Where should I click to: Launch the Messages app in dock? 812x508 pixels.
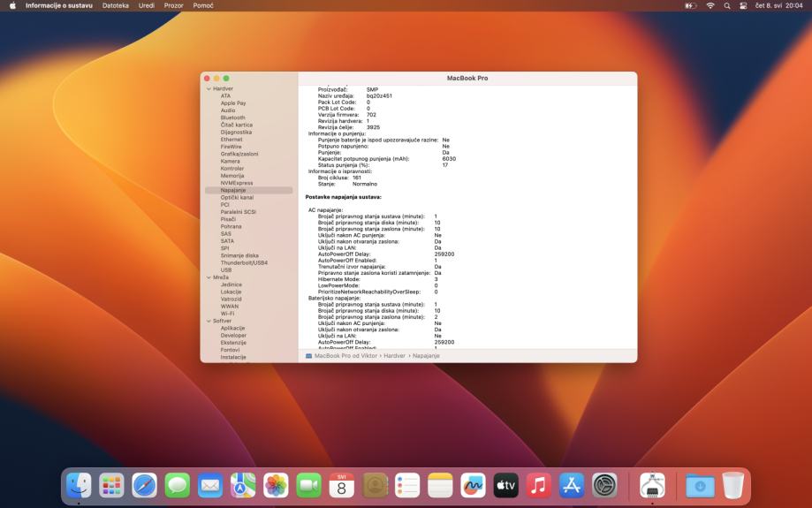[178, 485]
